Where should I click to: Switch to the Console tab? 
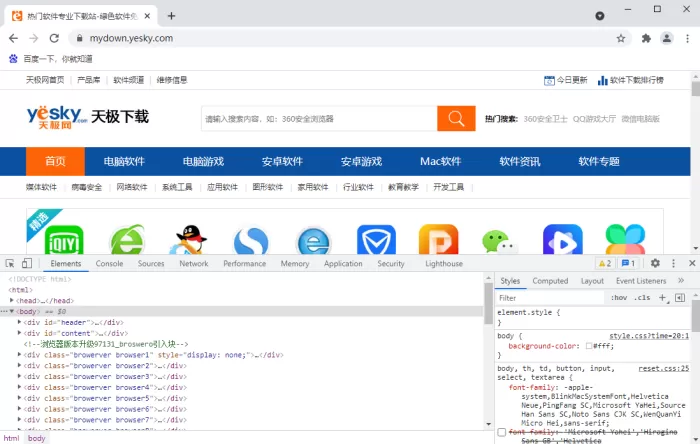tap(109, 264)
